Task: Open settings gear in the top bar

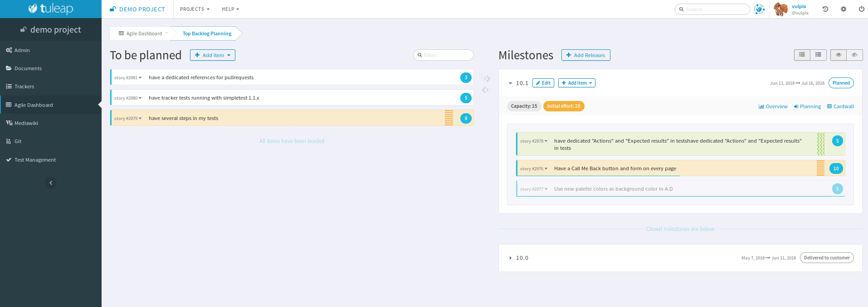Action: pos(844,9)
